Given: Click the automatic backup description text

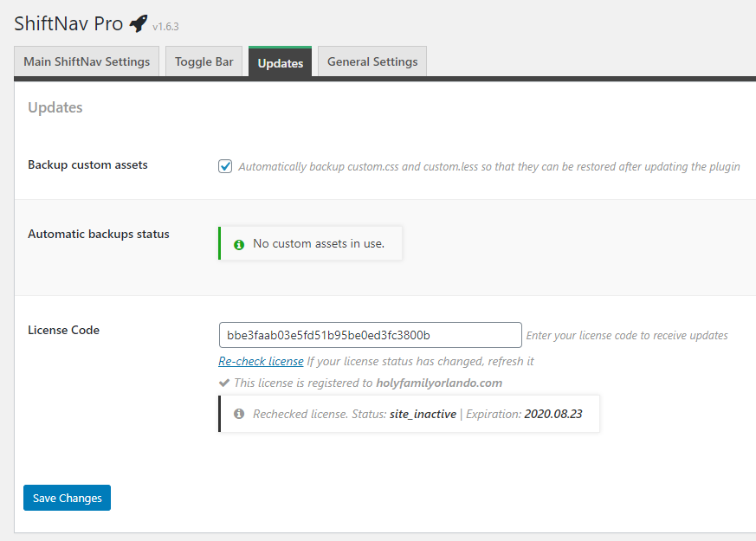Looking at the screenshot, I should tap(488, 166).
